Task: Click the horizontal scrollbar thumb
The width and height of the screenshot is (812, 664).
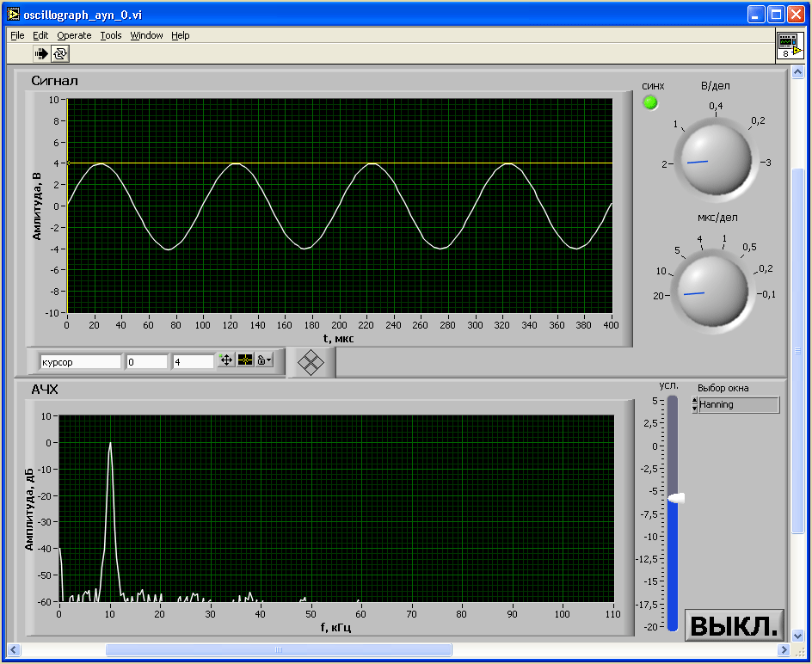Action: (279, 649)
